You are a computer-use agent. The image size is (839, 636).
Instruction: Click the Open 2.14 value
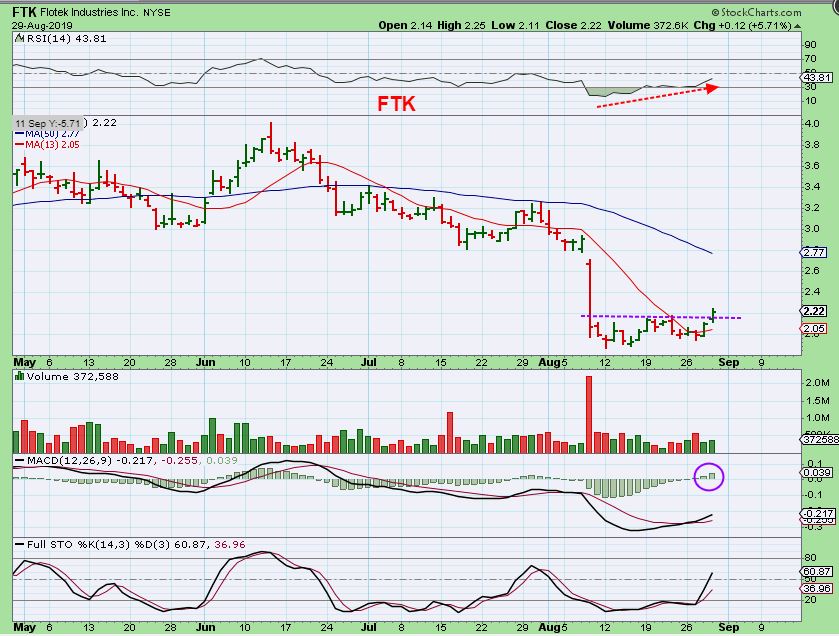[x=405, y=25]
